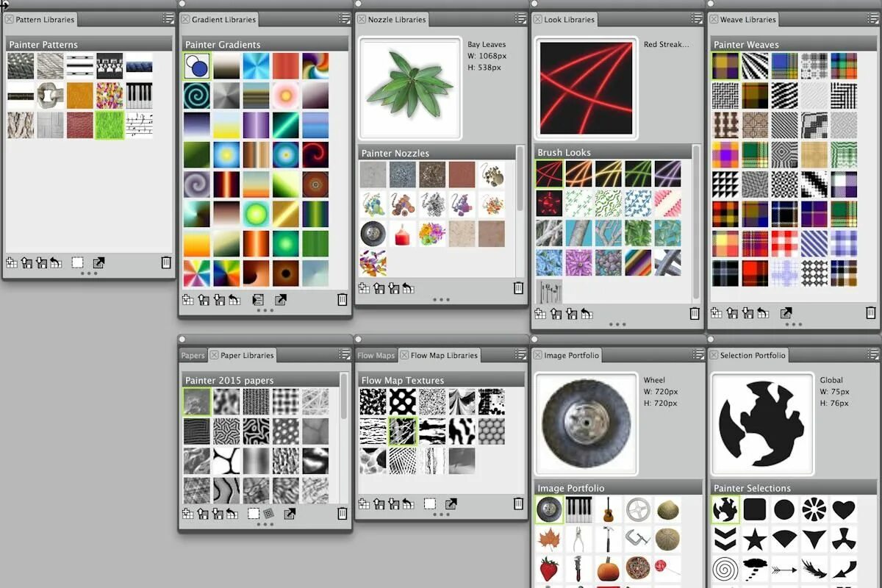Choose the plain red gradient swatch in top row

[x=286, y=66]
